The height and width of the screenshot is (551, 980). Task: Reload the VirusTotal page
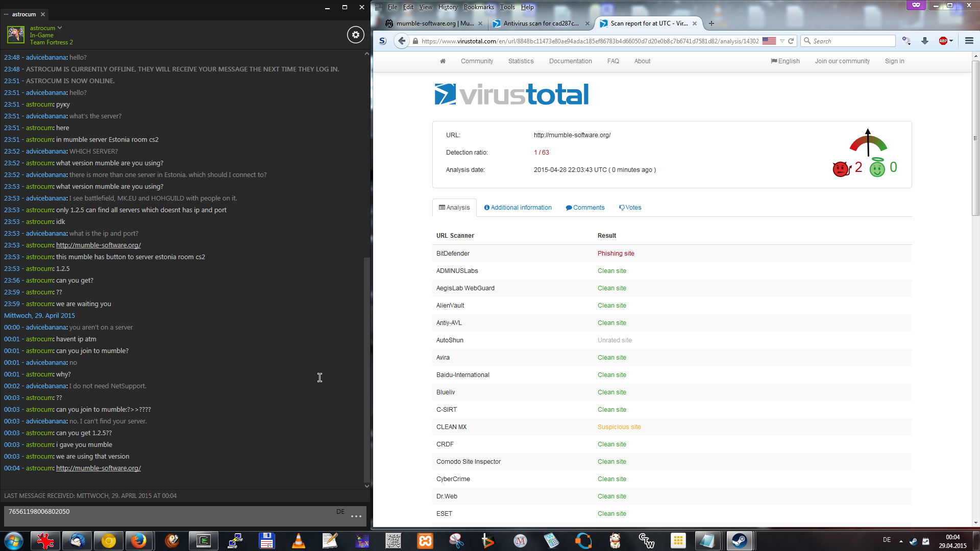[x=791, y=41]
